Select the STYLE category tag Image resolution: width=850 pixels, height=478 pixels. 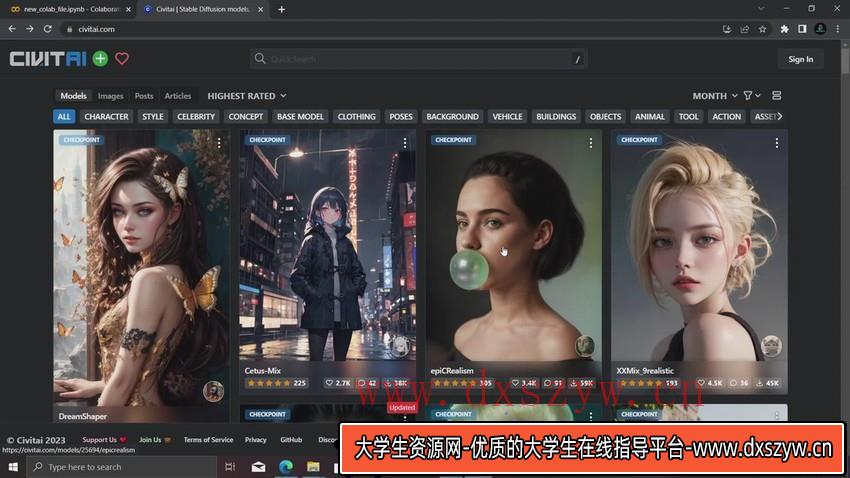coord(153,117)
